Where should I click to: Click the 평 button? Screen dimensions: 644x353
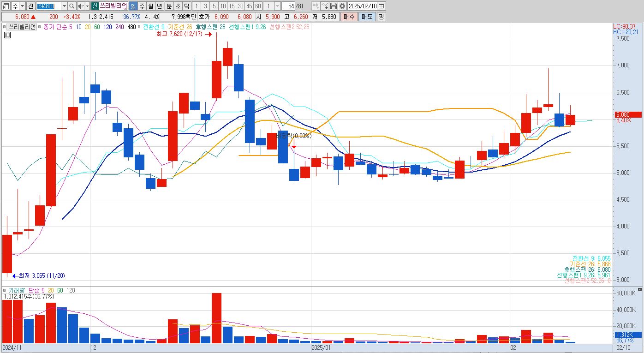tap(381, 17)
